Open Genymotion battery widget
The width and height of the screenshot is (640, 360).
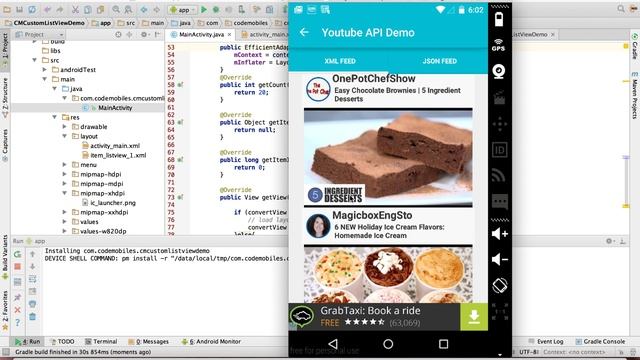(499, 19)
